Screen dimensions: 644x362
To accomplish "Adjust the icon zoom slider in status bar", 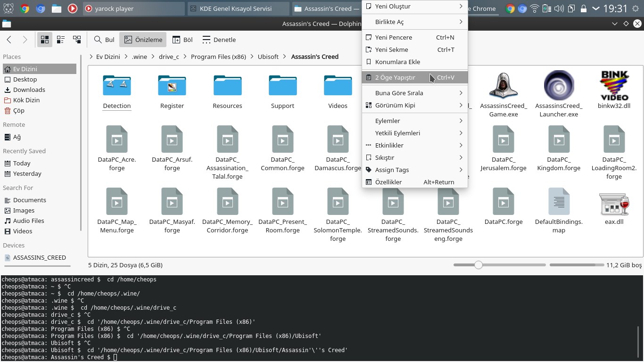I will tap(479, 265).
